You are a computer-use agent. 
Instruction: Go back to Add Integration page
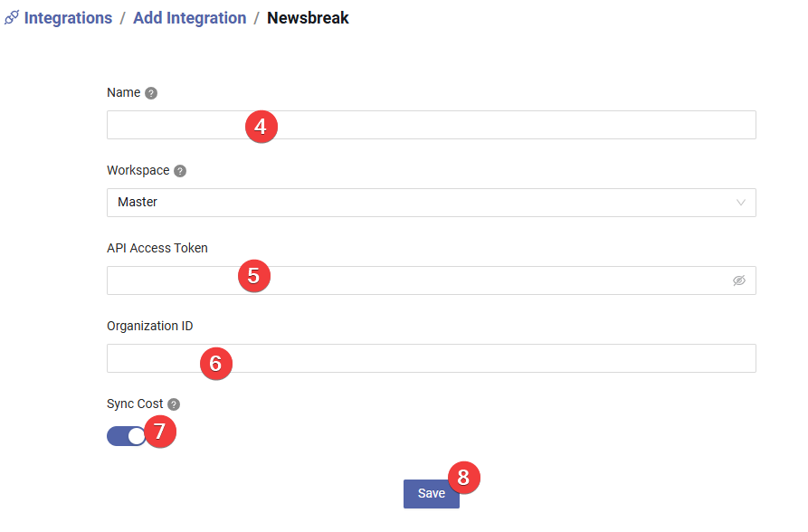pyautogui.click(x=190, y=18)
